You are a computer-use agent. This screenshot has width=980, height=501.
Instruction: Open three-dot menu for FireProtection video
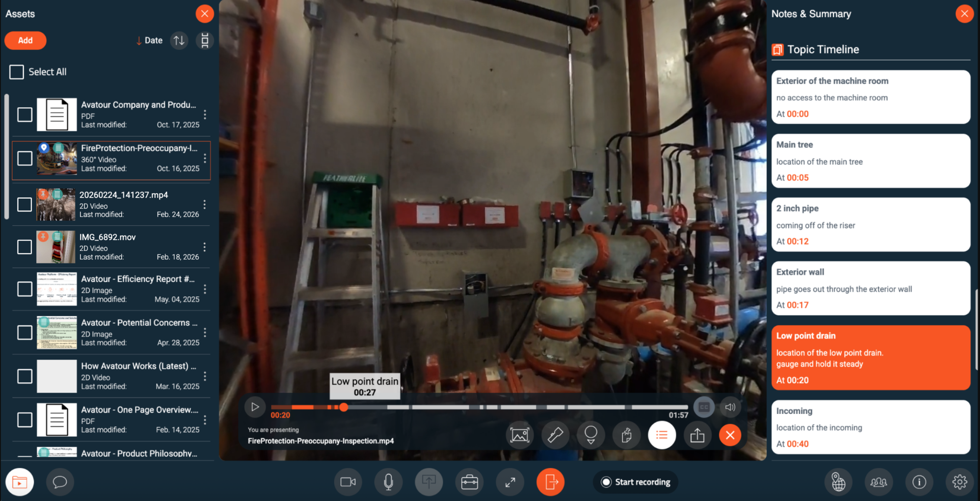tap(205, 158)
